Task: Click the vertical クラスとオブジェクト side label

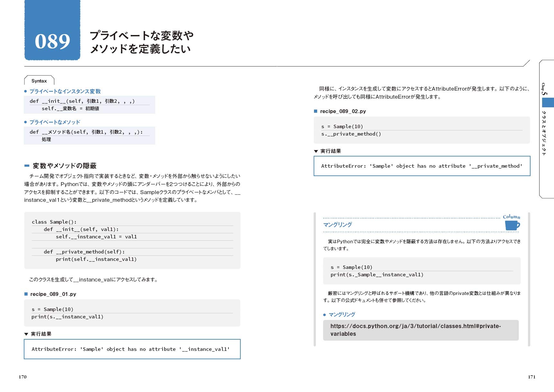Action: [544, 133]
